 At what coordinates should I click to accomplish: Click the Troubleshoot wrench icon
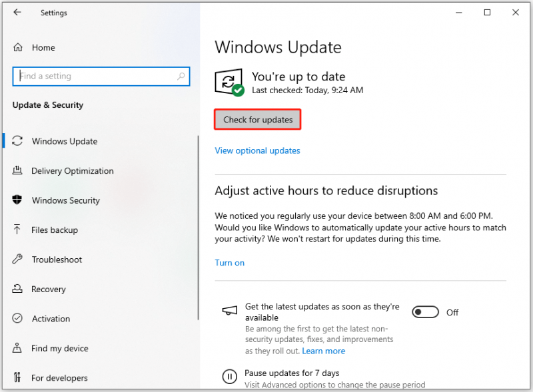[x=17, y=259]
